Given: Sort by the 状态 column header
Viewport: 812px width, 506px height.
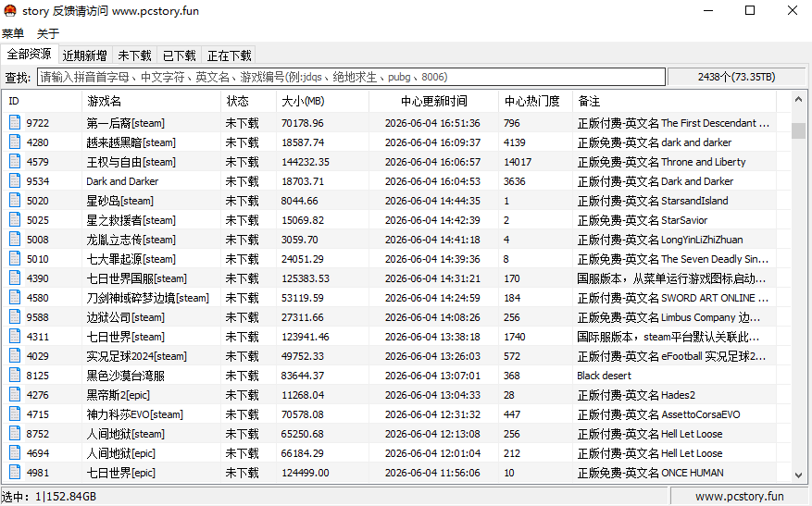Looking at the screenshot, I should click(248, 101).
